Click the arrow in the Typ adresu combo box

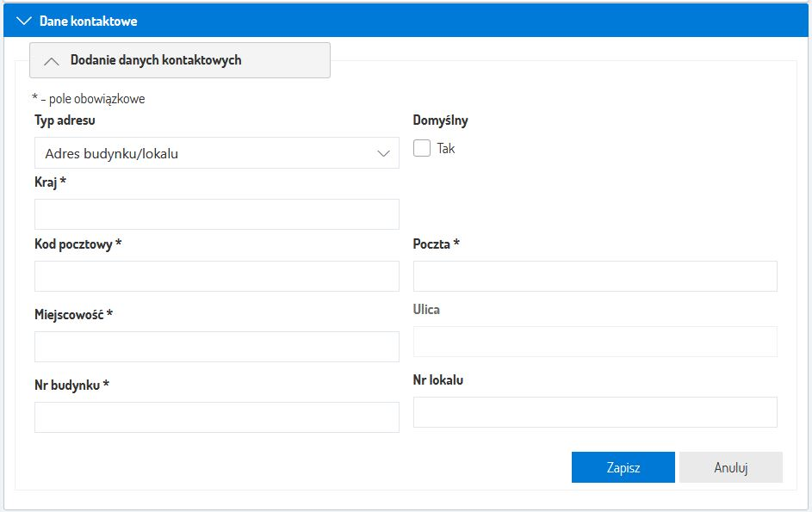[384, 153]
